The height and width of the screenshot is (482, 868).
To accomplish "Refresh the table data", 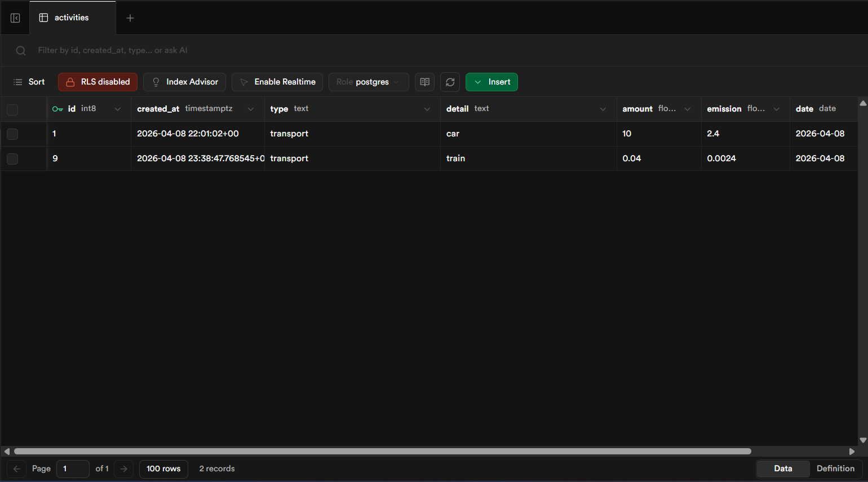I will 450,82.
